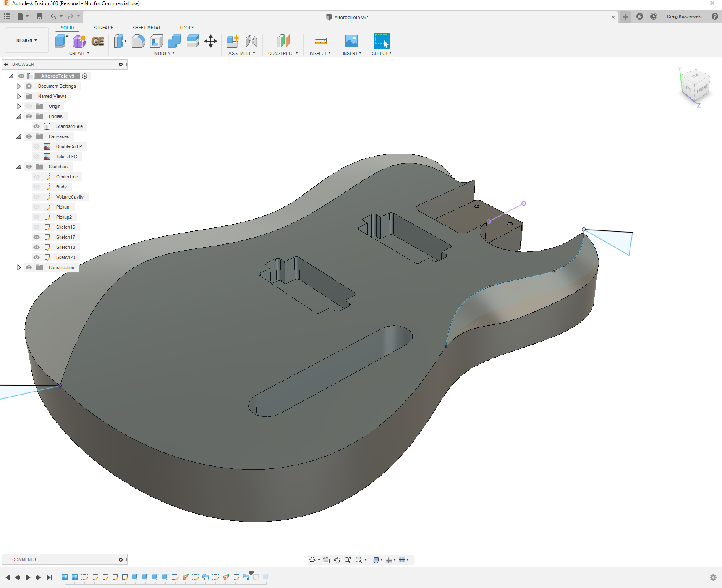
Task: Open the Measure tool
Action: (320, 41)
